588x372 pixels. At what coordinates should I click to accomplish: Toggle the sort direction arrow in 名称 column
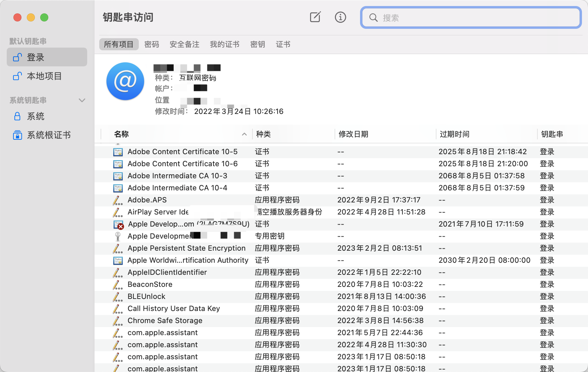(244, 134)
